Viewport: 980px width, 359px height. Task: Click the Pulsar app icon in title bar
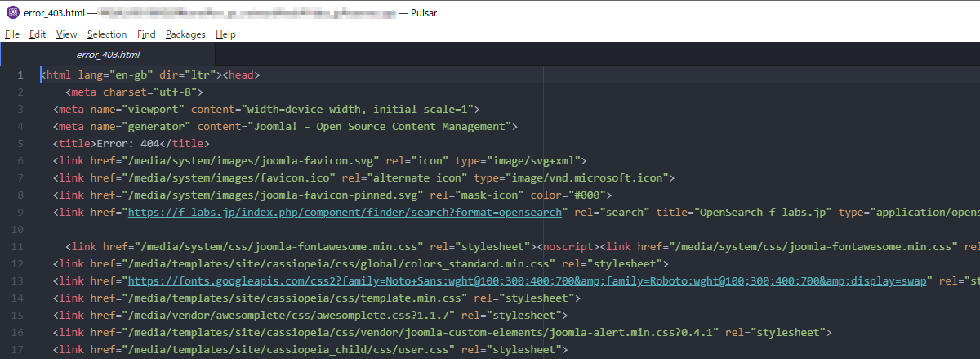11,12
